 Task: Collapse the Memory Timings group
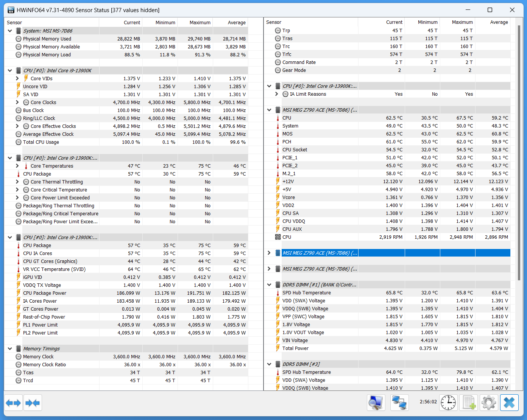point(10,349)
